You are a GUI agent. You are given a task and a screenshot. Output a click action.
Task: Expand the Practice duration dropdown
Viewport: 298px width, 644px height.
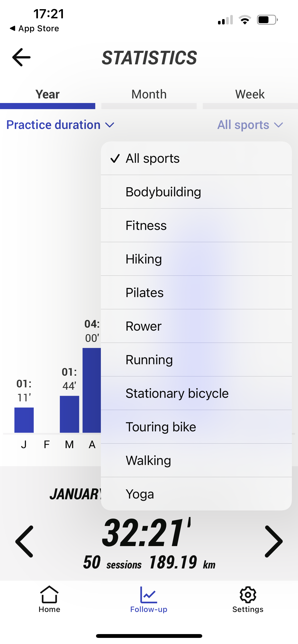pyautogui.click(x=60, y=125)
